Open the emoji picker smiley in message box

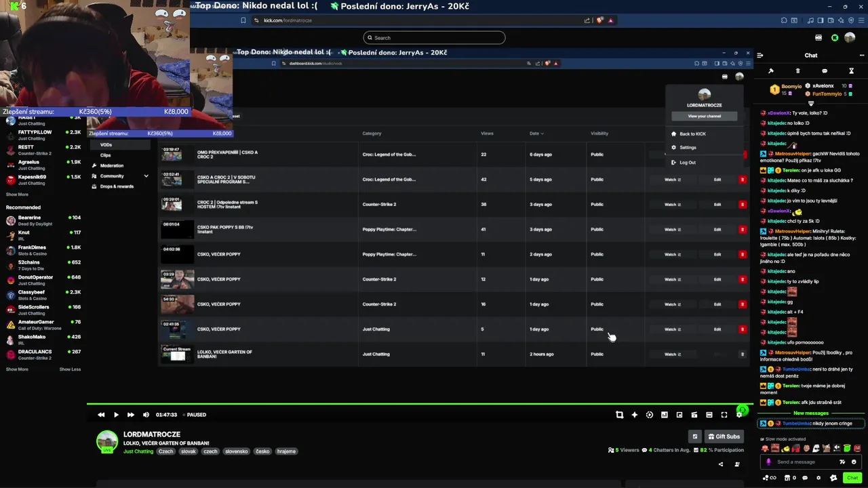pos(854,462)
